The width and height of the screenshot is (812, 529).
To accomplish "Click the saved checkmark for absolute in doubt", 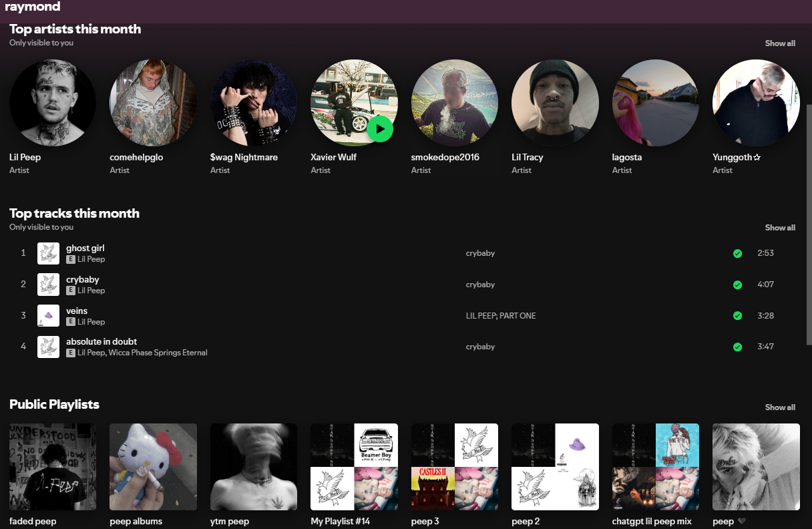I will coord(737,347).
